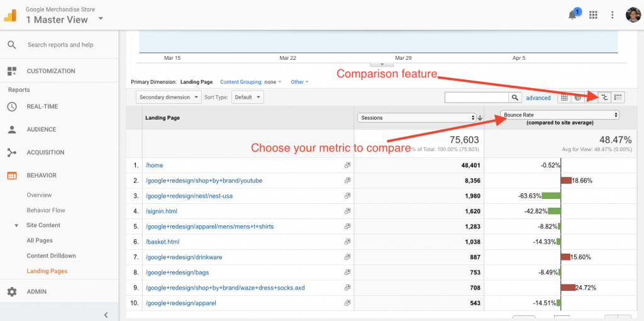Open the user account avatar
The width and height of the screenshot is (644, 321).
(x=633, y=15)
